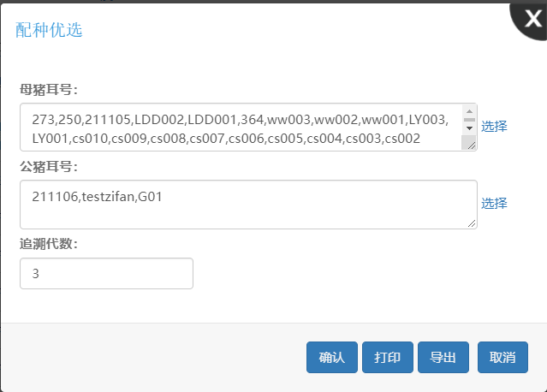Viewport: 547px width, 392px height.
Task: Open 选择 link beside 公猪耳号
Action: pyautogui.click(x=494, y=203)
